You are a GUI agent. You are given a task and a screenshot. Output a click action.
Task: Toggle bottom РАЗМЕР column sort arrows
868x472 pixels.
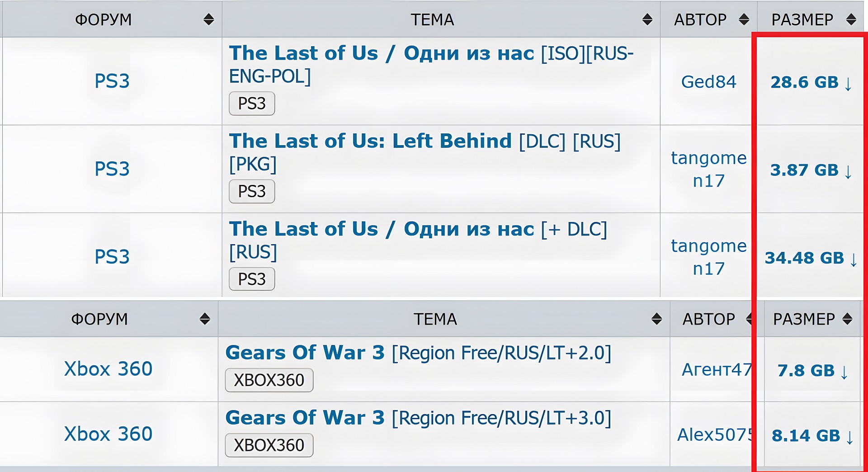(x=847, y=319)
